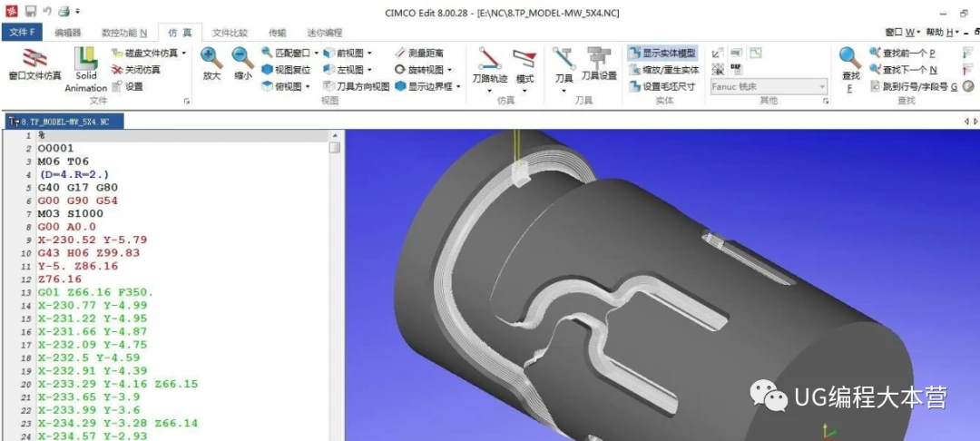980x441 pixels.
Task: Expand 文件 group dialog launcher
Action: [x=187, y=101]
